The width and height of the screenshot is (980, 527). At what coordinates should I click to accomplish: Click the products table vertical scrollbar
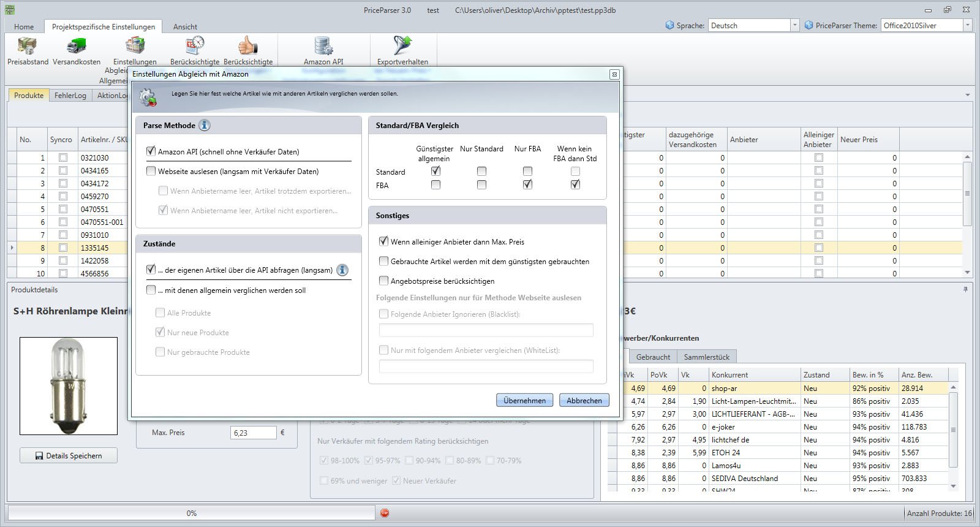(x=967, y=214)
